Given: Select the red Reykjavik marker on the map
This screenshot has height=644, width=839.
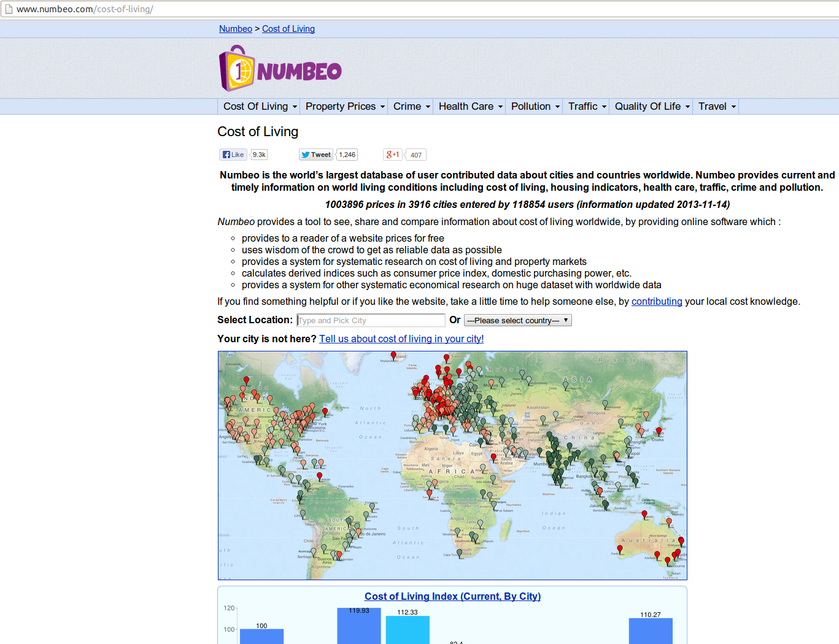Looking at the screenshot, I should tap(394, 355).
